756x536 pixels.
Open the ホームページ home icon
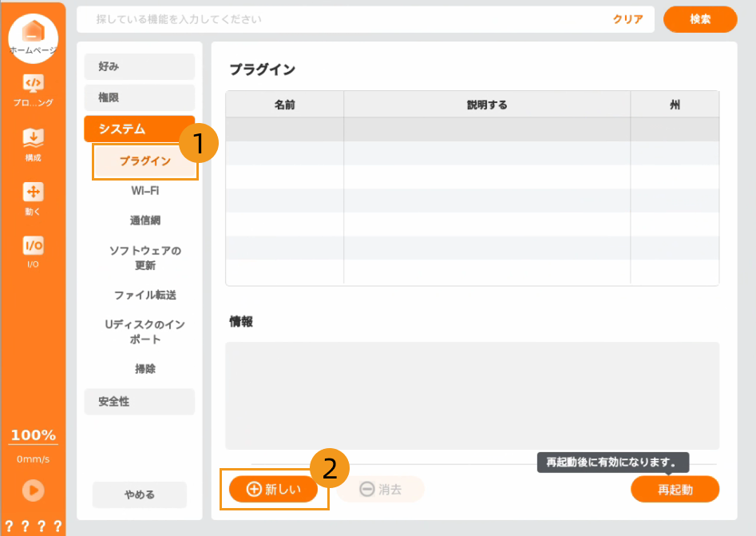click(x=33, y=34)
